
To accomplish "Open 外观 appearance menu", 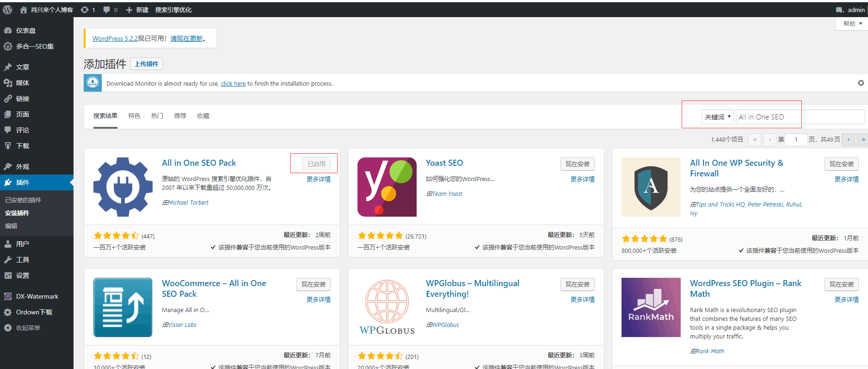I will [x=37, y=167].
